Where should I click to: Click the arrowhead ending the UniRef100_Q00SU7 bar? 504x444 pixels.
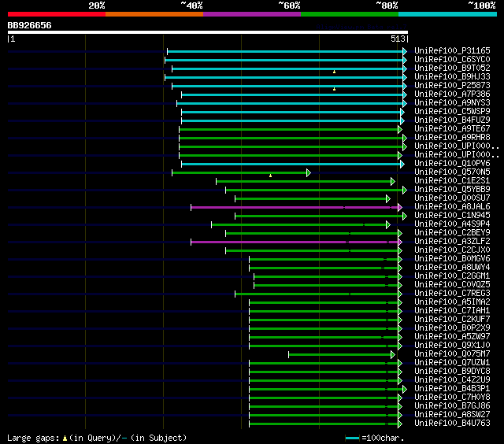pyautogui.click(x=388, y=199)
